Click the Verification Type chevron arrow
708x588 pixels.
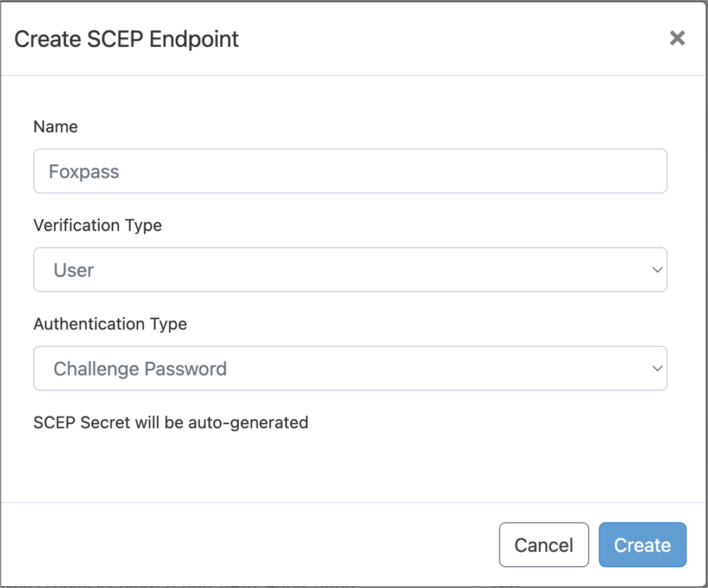tap(657, 270)
